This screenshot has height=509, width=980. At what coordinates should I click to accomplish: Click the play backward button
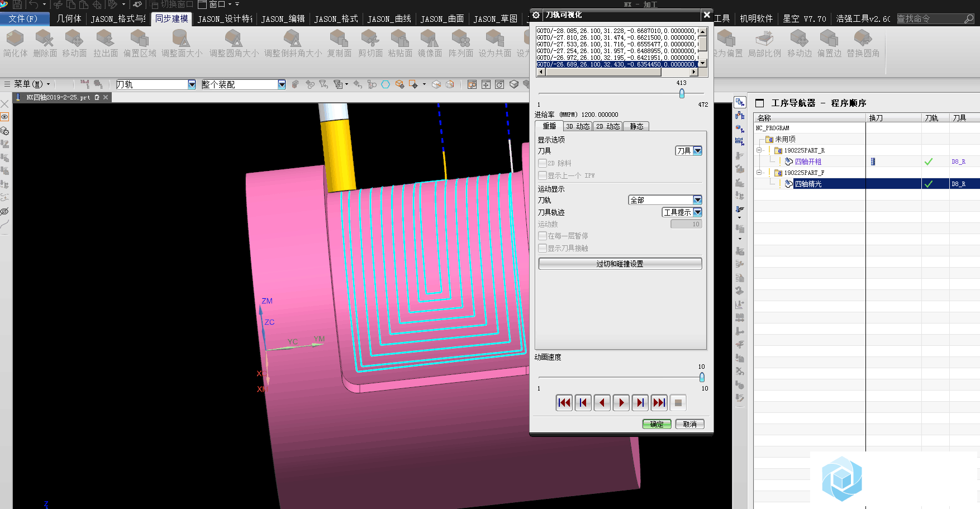point(602,403)
